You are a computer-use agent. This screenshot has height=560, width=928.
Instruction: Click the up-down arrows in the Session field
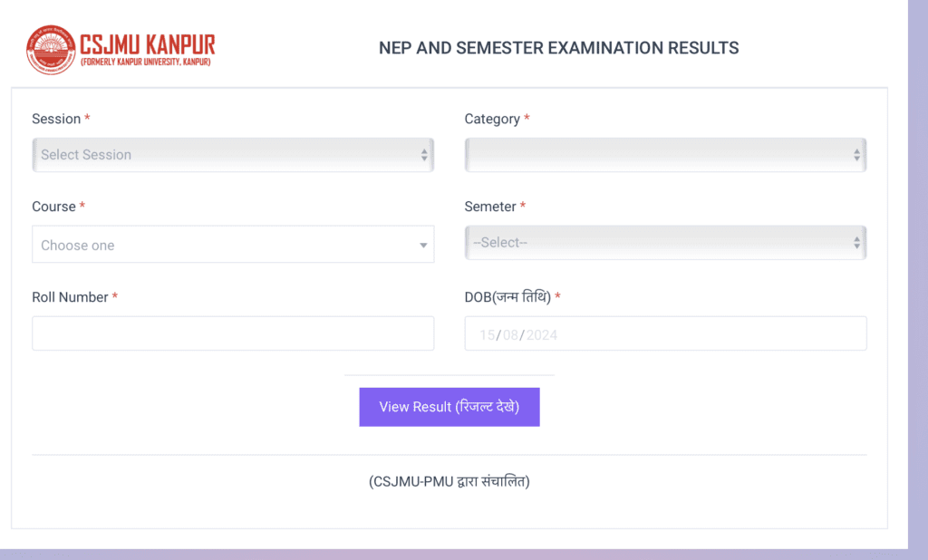coord(424,155)
